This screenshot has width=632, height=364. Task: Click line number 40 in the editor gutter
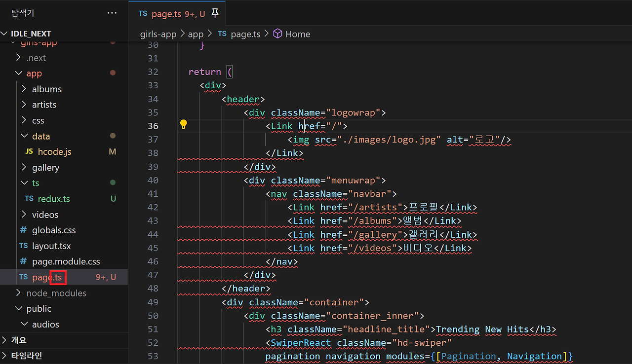[153, 180]
